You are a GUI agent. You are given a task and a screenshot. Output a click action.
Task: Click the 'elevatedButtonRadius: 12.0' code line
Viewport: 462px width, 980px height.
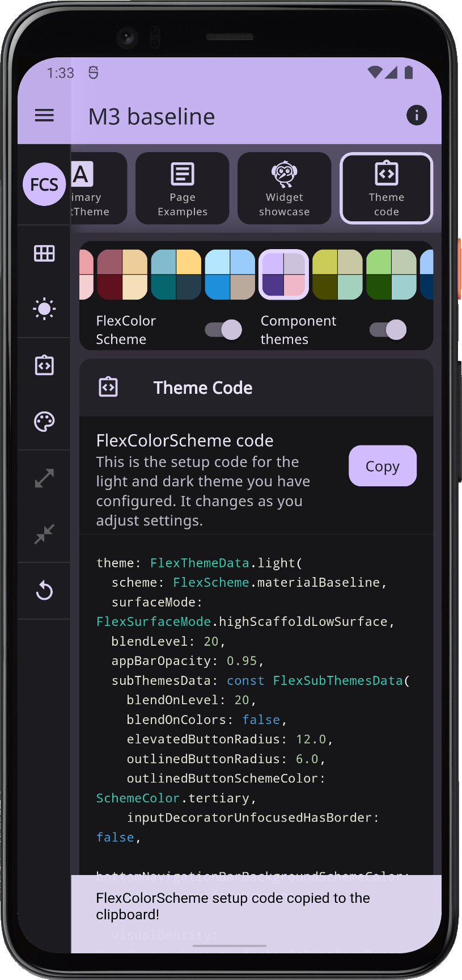(x=230, y=739)
